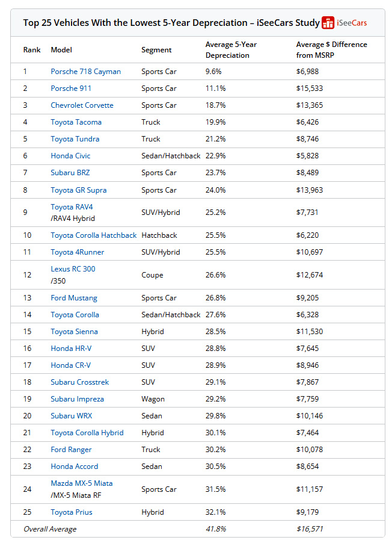Open the Toyota Sienna link

click(74, 332)
